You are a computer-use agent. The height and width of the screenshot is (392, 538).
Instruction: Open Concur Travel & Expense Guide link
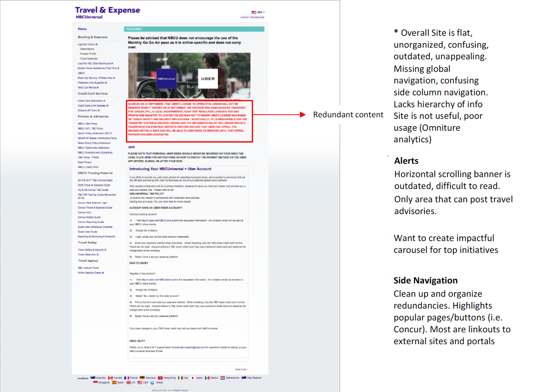(x=95, y=208)
